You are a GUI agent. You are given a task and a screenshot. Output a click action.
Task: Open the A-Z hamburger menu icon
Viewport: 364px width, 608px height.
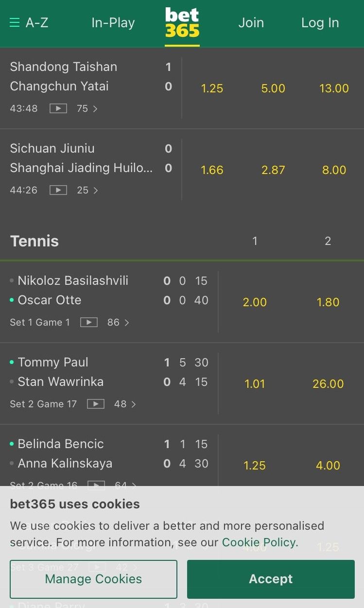pos(15,23)
